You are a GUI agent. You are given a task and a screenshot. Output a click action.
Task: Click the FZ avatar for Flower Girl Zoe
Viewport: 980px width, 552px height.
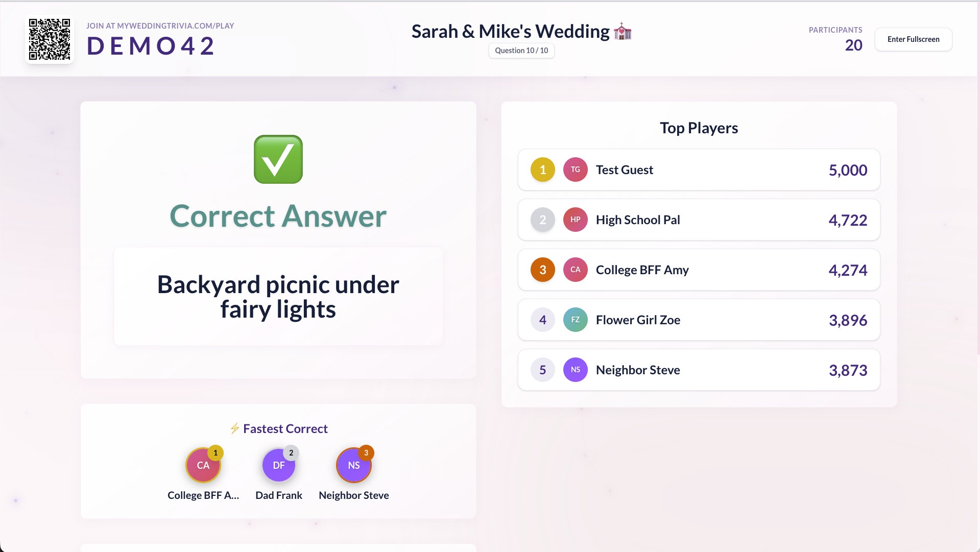point(575,320)
